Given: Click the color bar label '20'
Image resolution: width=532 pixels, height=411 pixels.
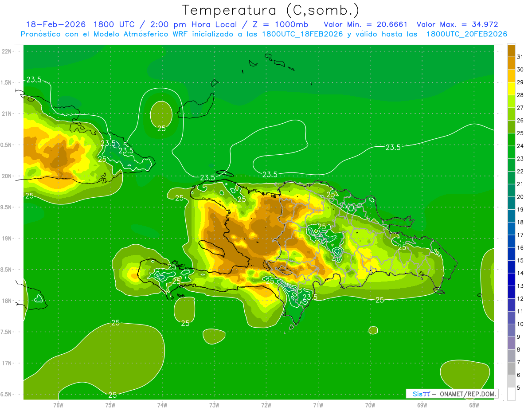Looking at the screenshot, I should click(x=520, y=196).
